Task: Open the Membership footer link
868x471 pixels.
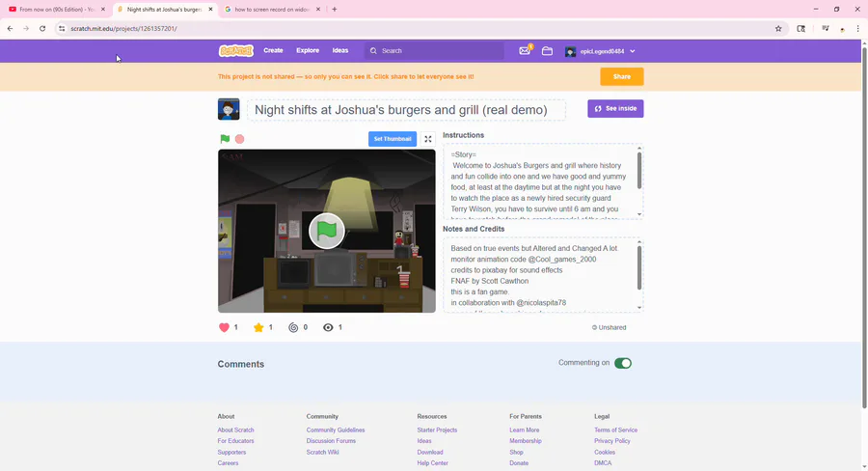Action: tap(526, 441)
